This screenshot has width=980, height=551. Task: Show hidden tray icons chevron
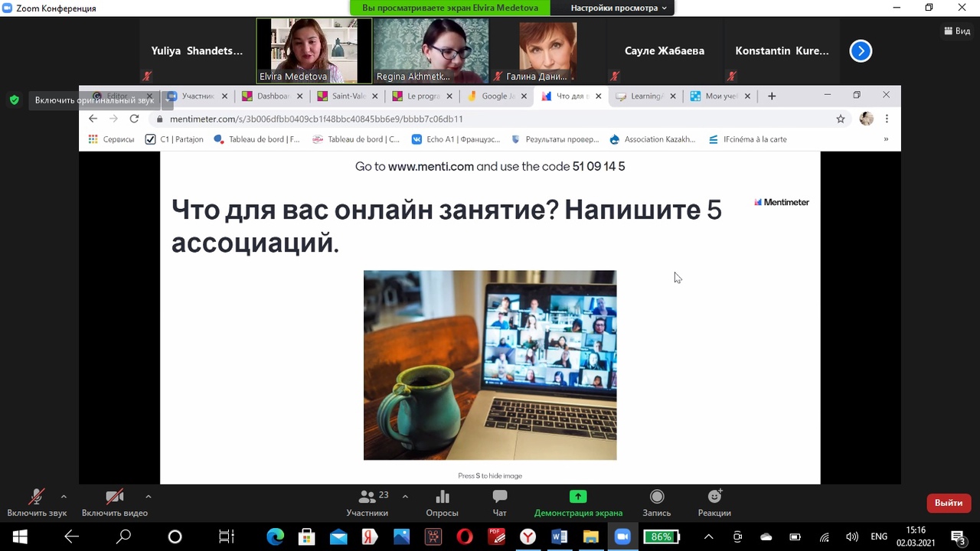[708, 536]
